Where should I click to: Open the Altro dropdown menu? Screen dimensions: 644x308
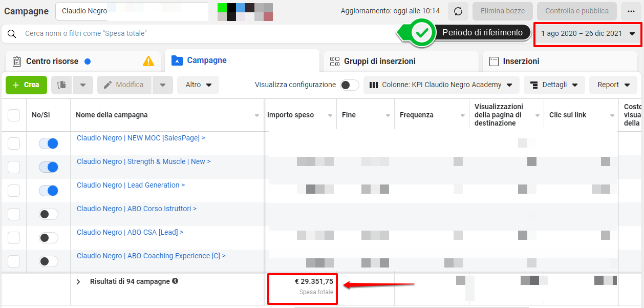[x=198, y=85]
